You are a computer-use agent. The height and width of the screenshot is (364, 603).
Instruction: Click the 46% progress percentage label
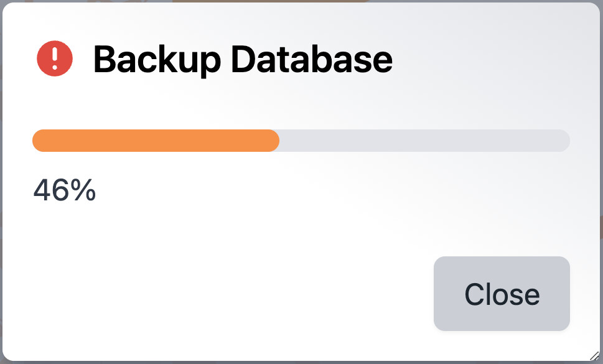coord(64,190)
